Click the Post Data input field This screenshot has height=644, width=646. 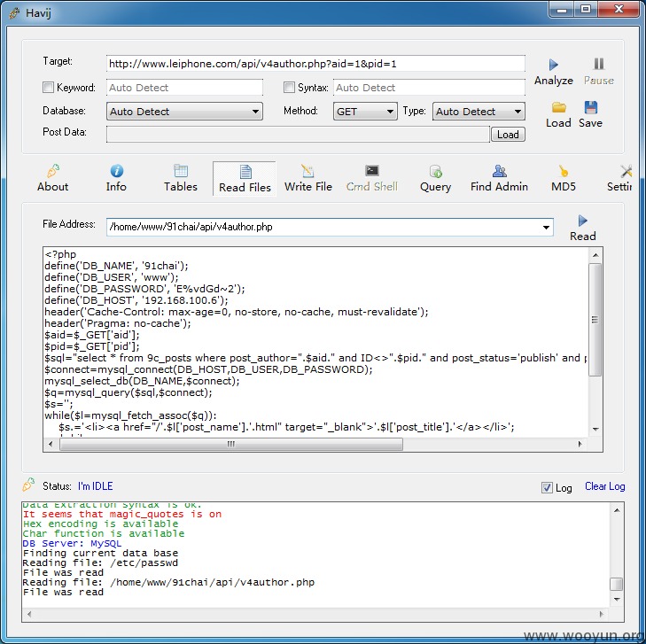(x=298, y=135)
